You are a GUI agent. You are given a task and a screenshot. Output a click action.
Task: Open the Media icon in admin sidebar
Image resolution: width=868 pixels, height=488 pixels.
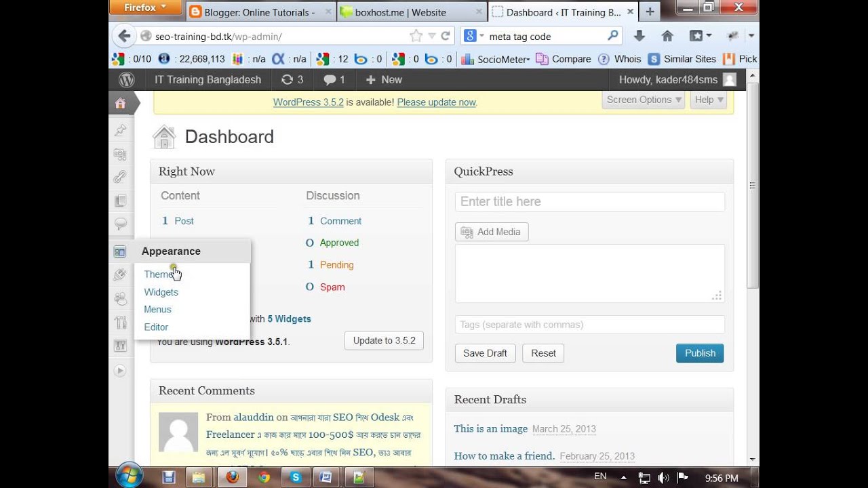click(120, 155)
